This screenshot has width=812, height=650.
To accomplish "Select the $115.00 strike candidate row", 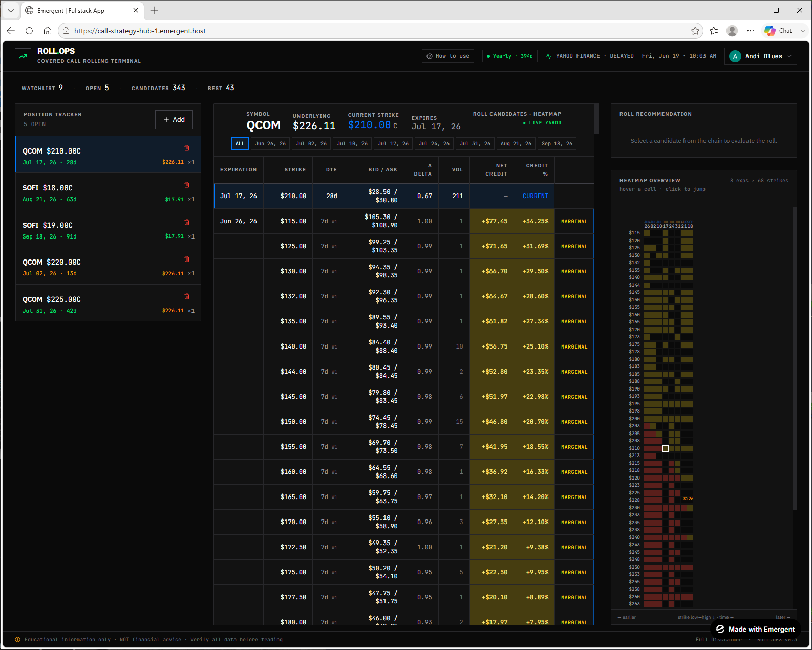I will coord(404,221).
